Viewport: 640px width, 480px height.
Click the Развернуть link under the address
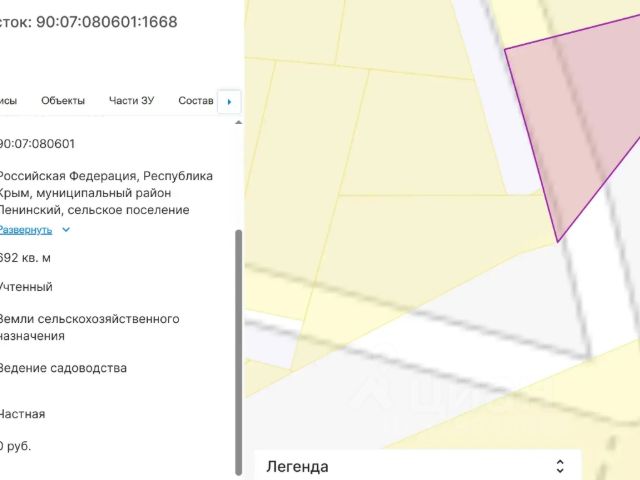[x=25, y=230]
